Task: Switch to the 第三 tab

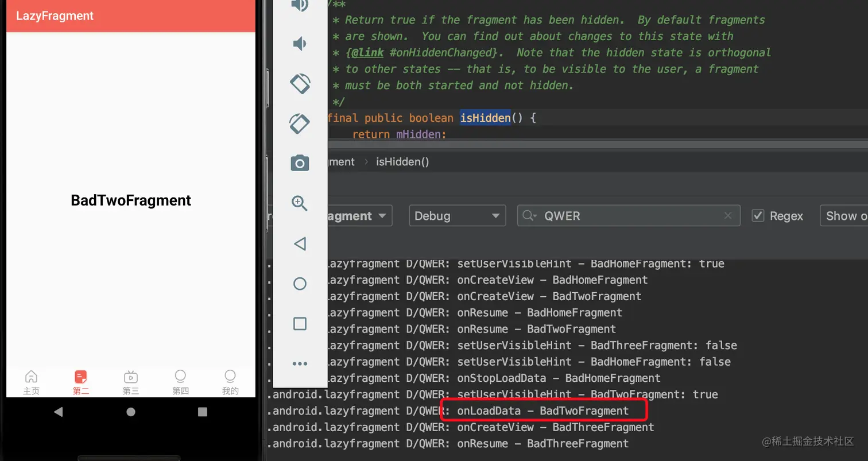Action: tap(131, 383)
